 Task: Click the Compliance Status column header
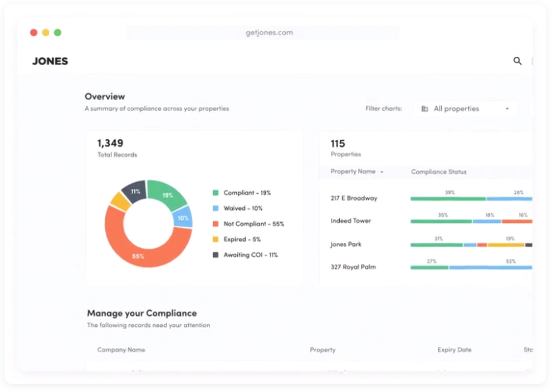(x=439, y=172)
